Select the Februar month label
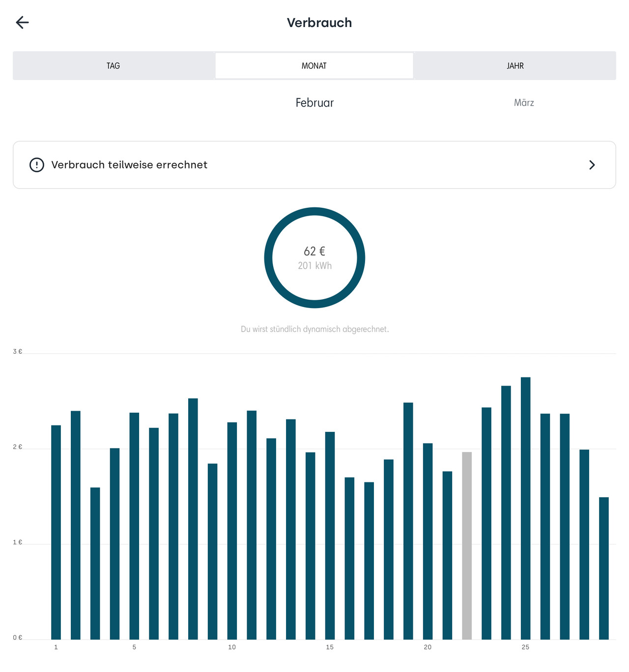Screen dimensions: 629x672 314,103
